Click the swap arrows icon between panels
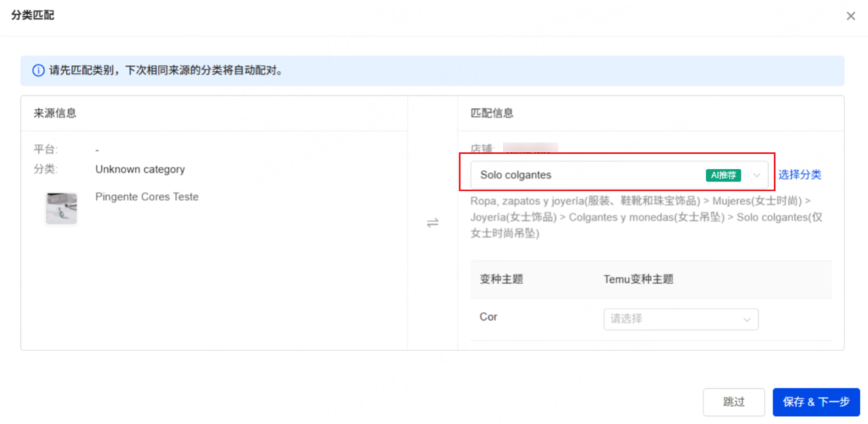This screenshot has width=868, height=424. click(432, 223)
